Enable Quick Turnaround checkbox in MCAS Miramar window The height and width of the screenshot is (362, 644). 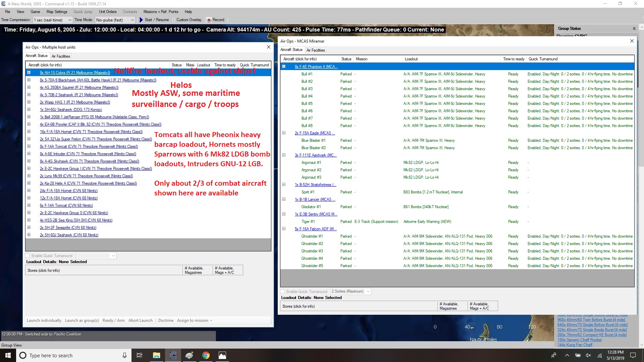click(x=282, y=292)
